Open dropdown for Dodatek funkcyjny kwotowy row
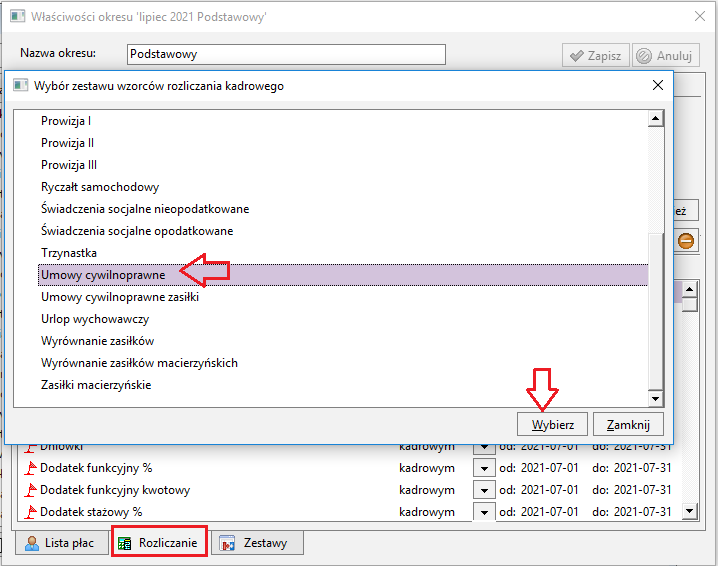Image resolution: width=718 pixels, height=566 pixels. pos(484,490)
